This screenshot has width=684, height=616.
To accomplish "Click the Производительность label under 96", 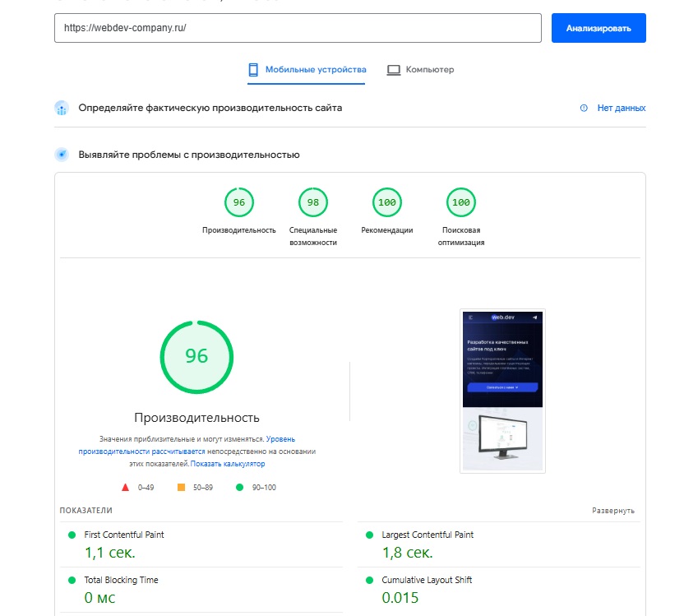I will click(x=239, y=230).
